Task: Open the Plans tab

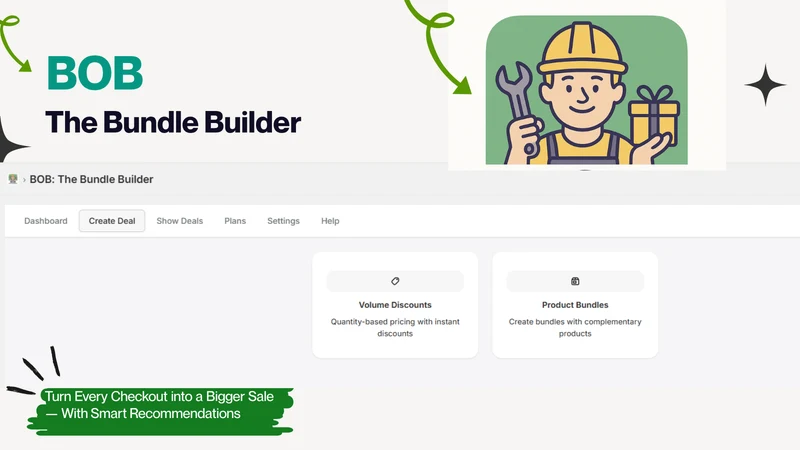Action: pos(235,221)
